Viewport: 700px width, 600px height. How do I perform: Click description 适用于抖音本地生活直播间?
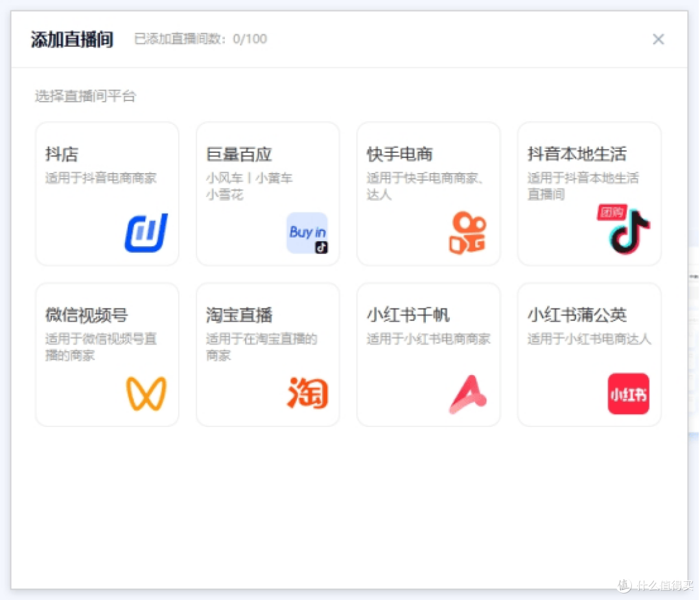[583, 186]
